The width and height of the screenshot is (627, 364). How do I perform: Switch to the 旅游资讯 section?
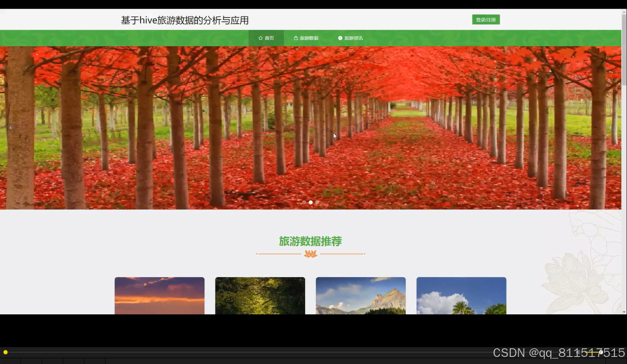coord(353,38)
